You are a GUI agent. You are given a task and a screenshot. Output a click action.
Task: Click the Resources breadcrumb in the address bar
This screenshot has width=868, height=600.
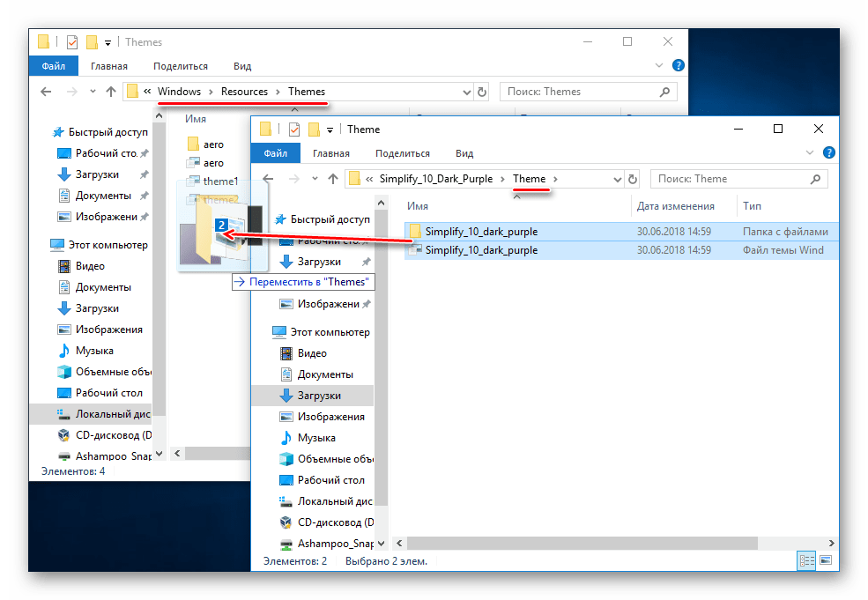tap(244, 92)
